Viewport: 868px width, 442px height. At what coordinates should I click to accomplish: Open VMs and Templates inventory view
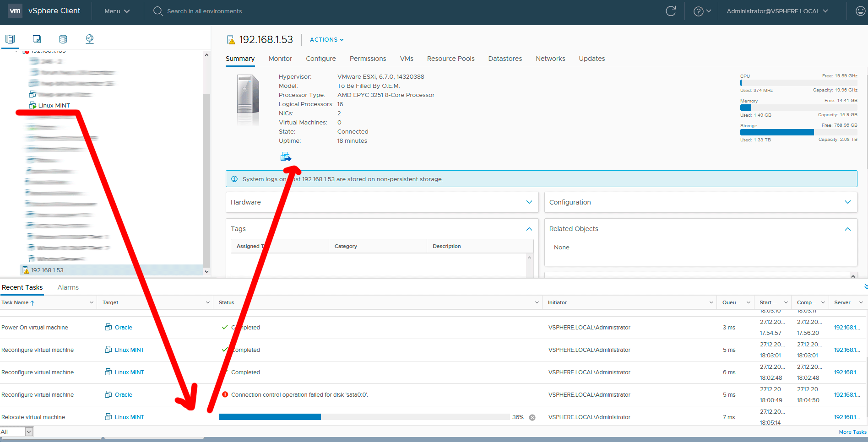click(37, 39)
